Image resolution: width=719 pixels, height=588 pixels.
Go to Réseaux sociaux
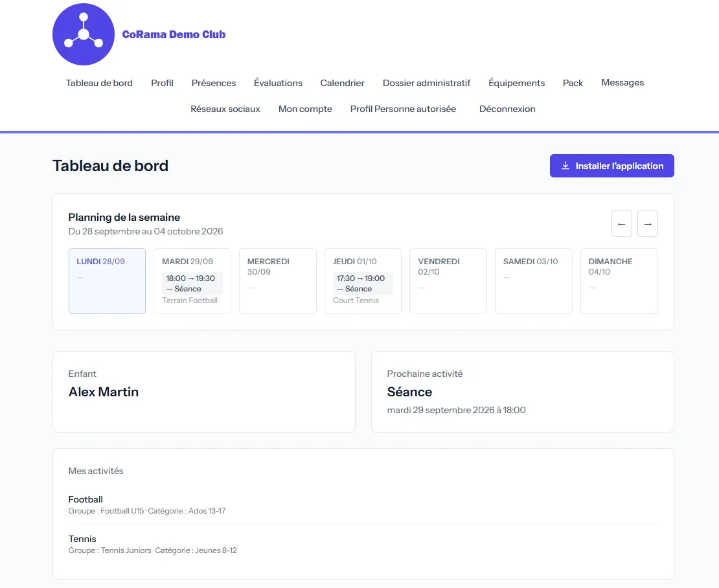click(x=225, y=109)
